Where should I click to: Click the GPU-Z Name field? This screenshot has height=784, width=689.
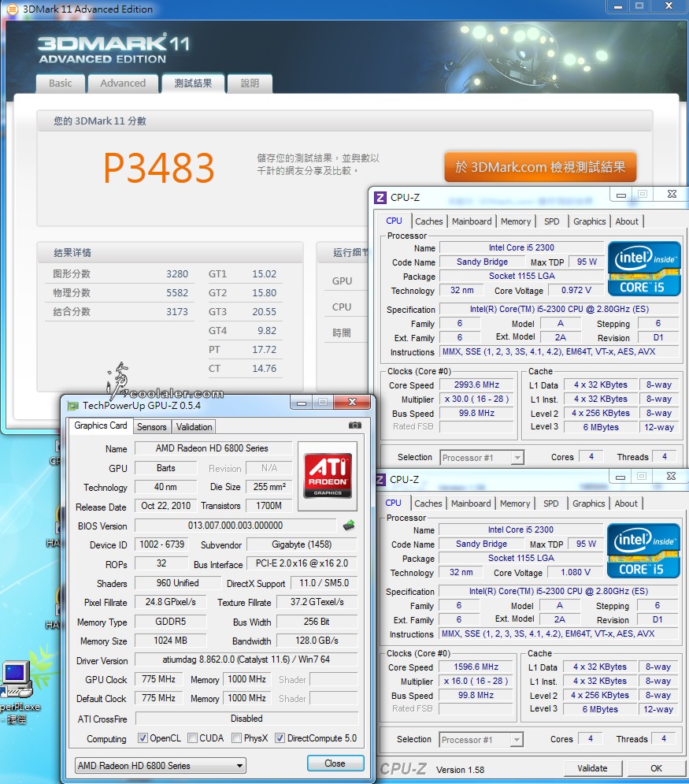213,448
